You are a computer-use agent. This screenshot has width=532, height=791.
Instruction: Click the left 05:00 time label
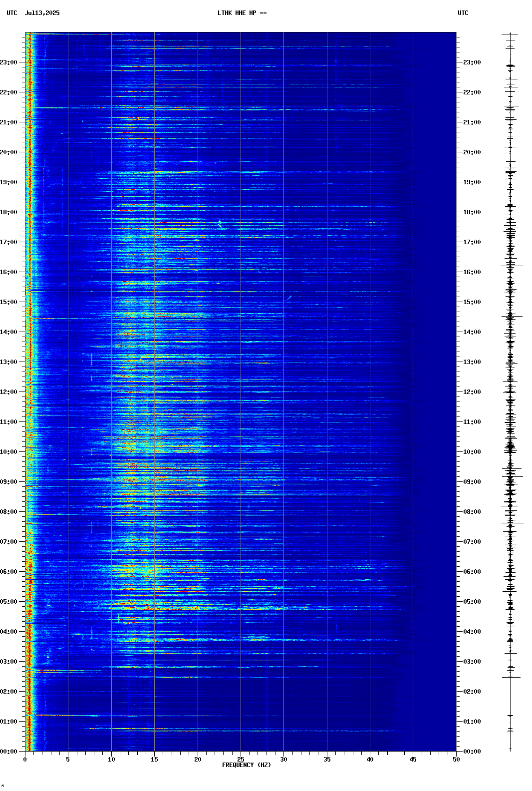coord(8,602)
